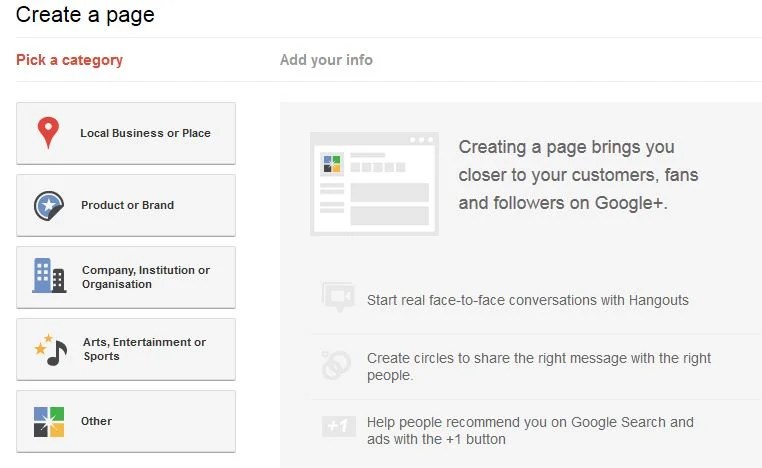Click the Google Search recommendation text
This screenshot has width=762, height=468.
(530, 430)
